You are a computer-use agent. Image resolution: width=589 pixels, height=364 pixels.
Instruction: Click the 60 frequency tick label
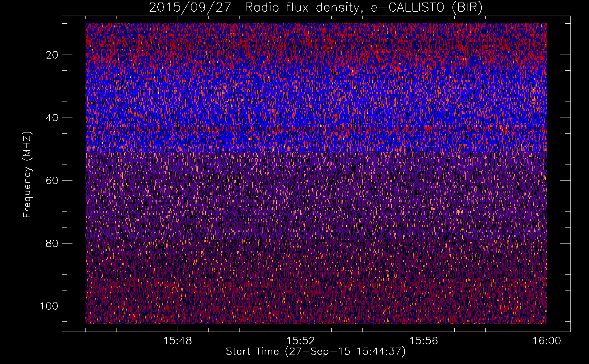52,181
